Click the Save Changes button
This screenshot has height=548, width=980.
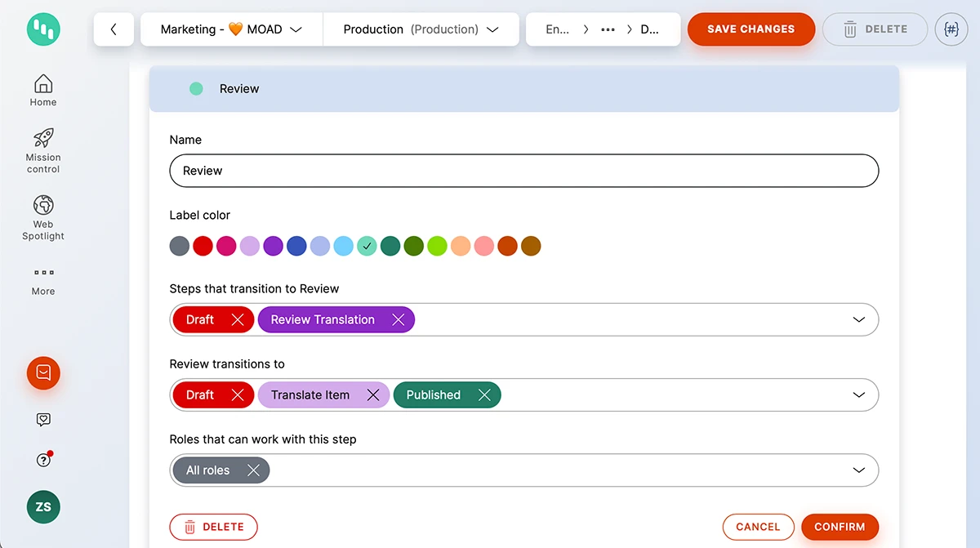751,29
